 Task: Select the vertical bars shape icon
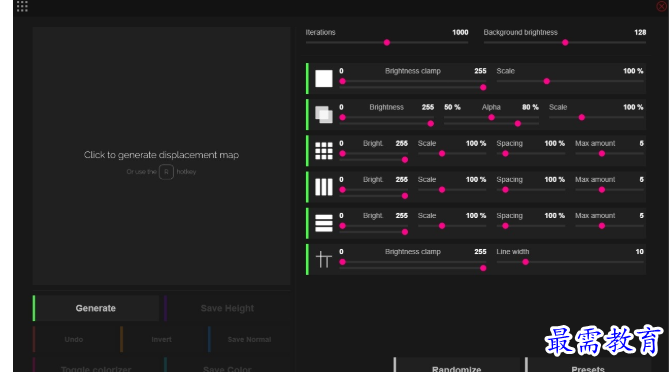coord(323,187)
